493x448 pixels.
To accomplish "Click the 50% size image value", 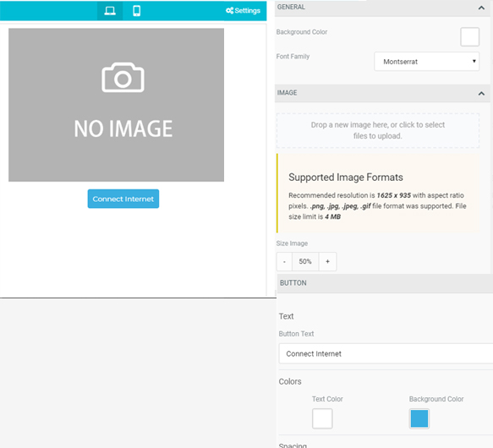I will click(x=305, y=261).
